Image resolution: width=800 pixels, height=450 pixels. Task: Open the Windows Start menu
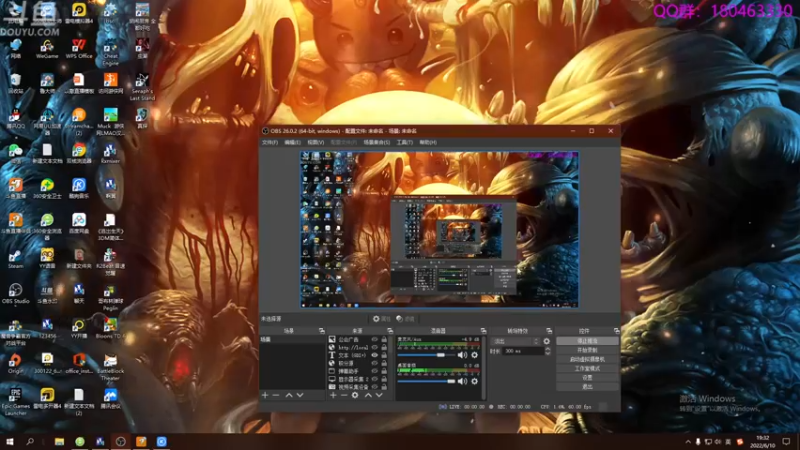coord(9,442)
